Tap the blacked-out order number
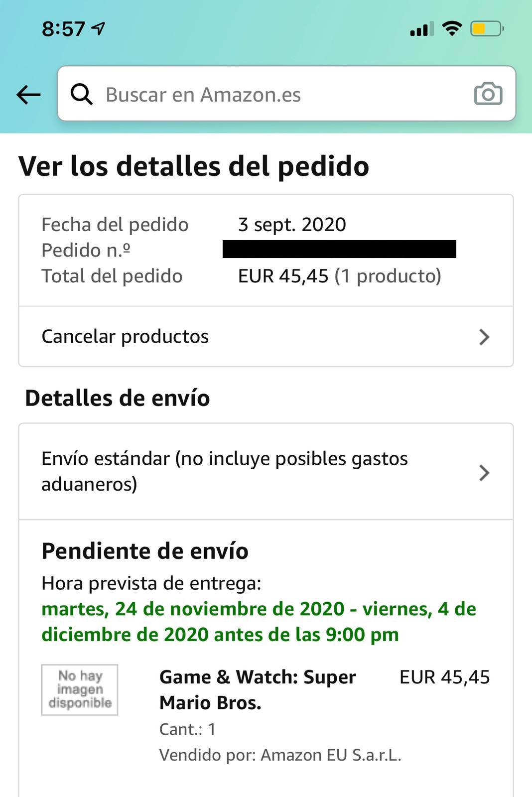 (x=339, y=249)
